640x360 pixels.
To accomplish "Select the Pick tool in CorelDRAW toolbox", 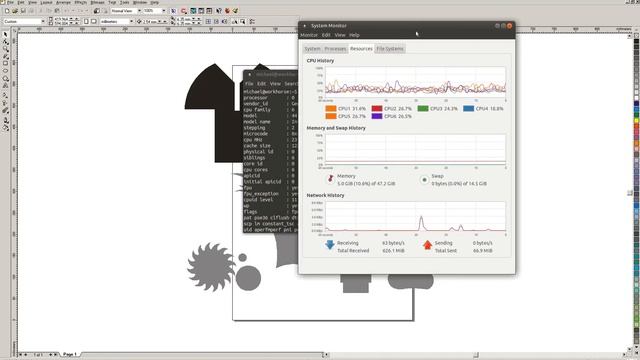I will click(6, 34).
